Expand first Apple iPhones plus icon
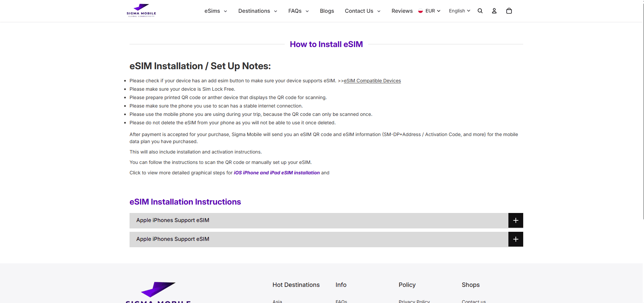This screenshot has width=644, height=303. (515, 220)
